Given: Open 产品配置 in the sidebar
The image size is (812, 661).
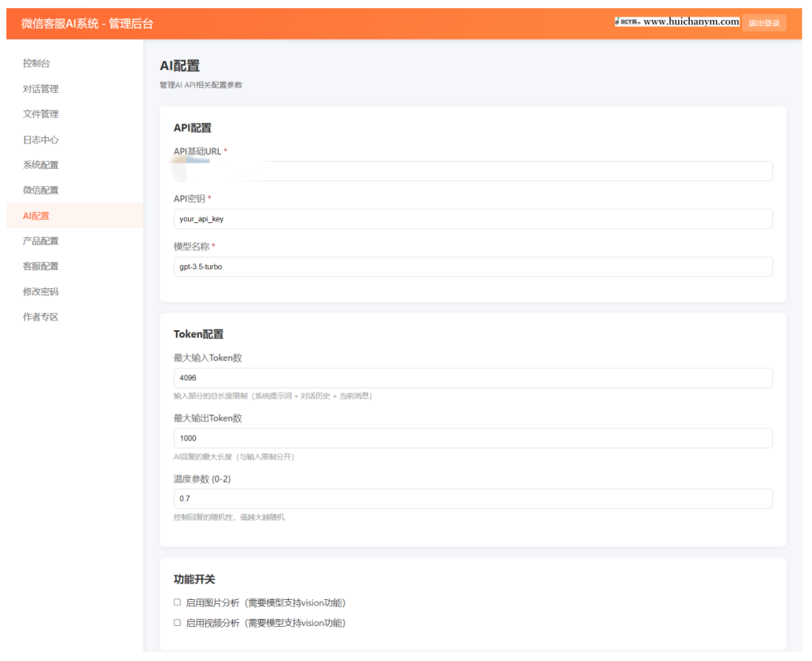Looking at the screenshot, I should [x=40, y=240].
